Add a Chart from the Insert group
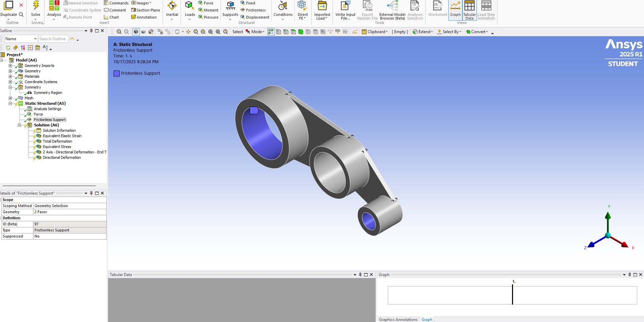644x322 pixels. click(111, 17)
